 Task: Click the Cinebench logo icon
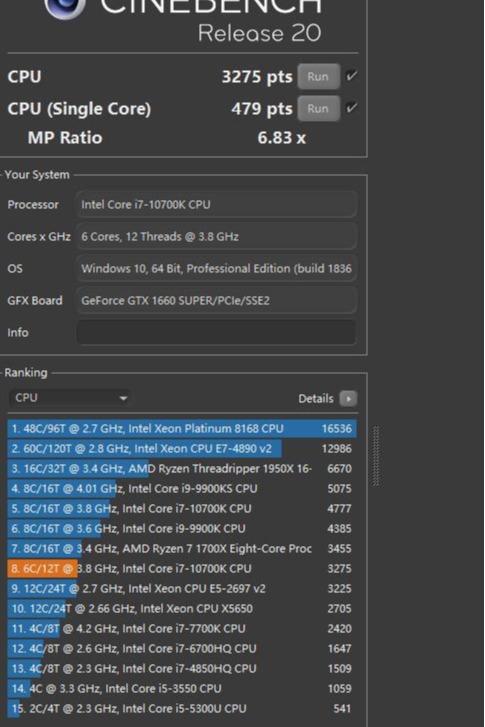coord(65,7)
